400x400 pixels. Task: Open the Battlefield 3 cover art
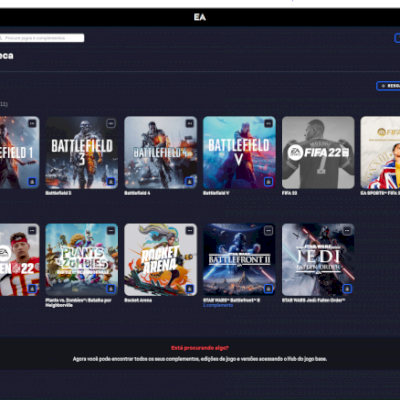point(82,153)
